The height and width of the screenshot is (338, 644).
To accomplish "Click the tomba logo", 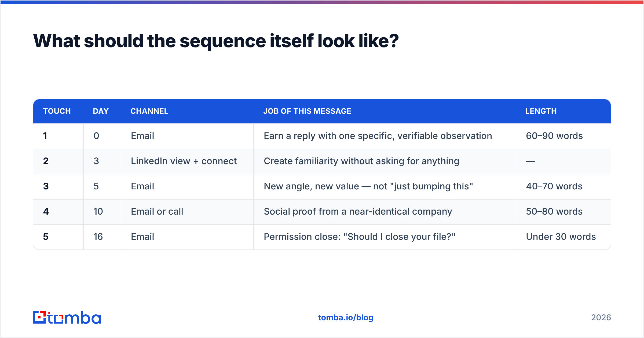I will pyautogui.click(x=67, y=317).
